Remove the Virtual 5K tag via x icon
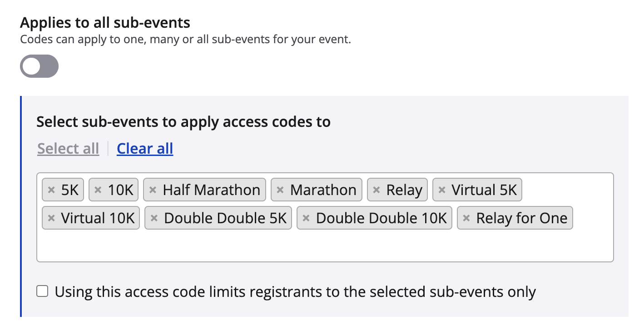644x321 pixels. 442,190
